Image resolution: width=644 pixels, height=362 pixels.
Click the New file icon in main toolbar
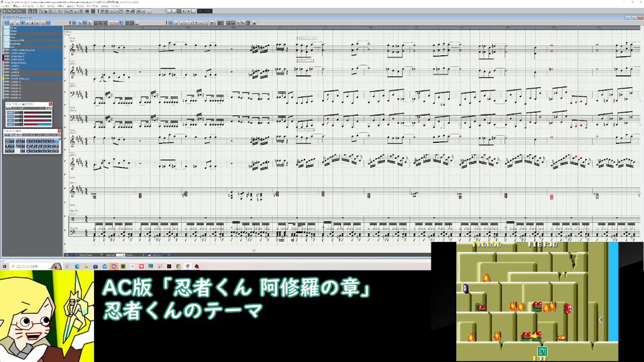(5, 11)
